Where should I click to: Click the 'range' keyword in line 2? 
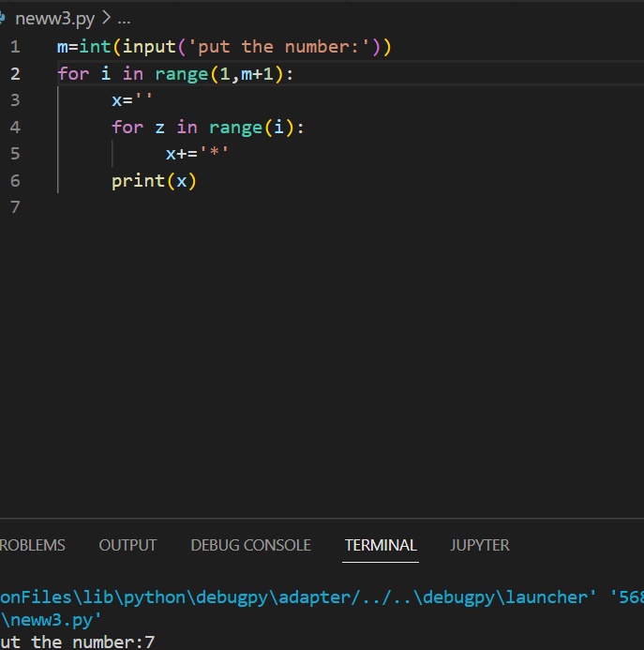click(181, 73)
